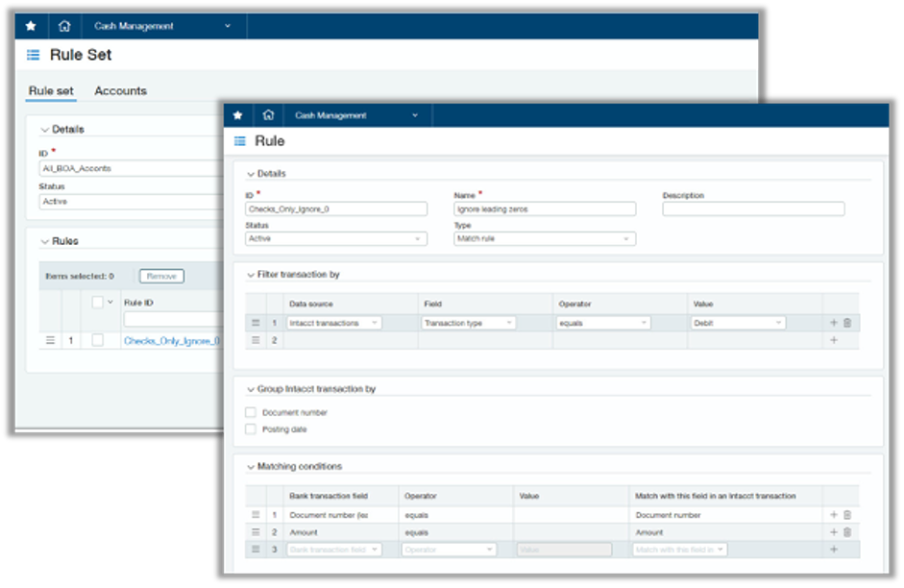Open the Type dropdown showing Match rule
904x588 pixels.
click(x=544, y=238)
